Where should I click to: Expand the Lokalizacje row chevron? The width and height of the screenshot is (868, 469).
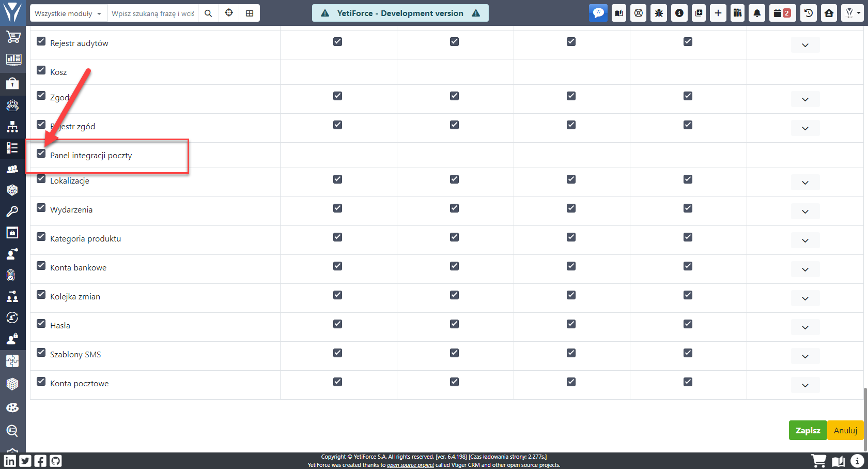point(805,183)
